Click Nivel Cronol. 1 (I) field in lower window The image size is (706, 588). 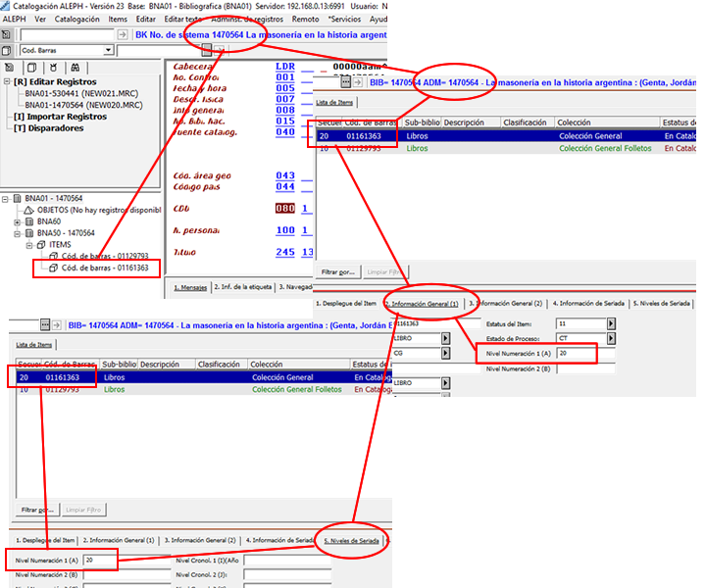(x=287, y=561)
